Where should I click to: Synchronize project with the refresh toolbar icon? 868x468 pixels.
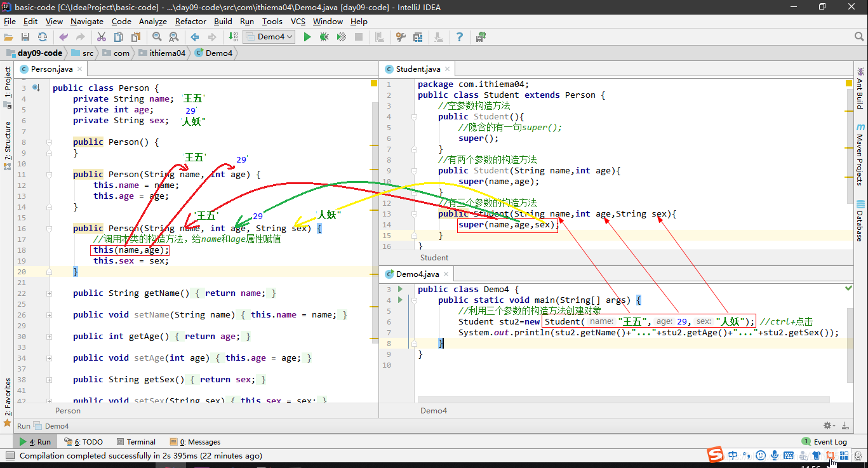tap(43, 37)
